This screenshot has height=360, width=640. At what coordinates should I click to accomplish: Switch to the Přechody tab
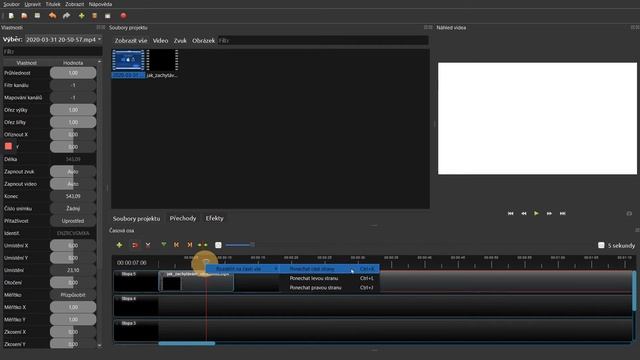pyautogui.click(x=183, y=218)
